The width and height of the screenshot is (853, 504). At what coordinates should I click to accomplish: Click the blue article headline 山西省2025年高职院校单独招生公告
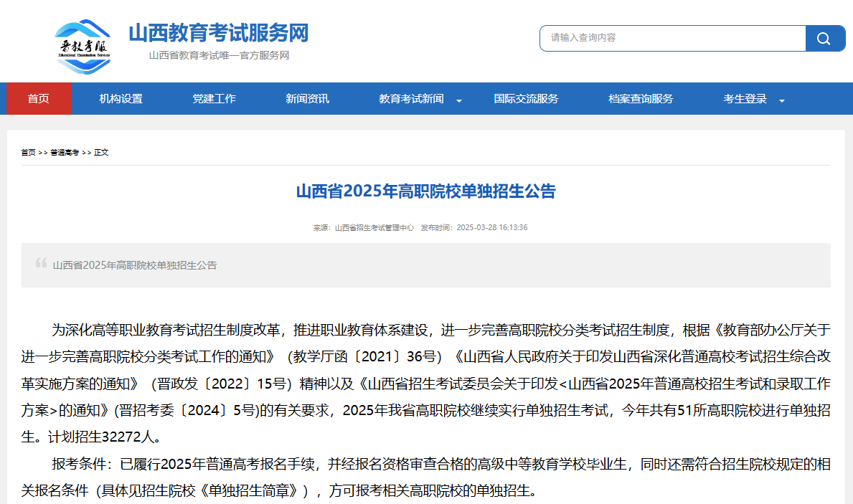pyautogui.click(x=425, y=191)
